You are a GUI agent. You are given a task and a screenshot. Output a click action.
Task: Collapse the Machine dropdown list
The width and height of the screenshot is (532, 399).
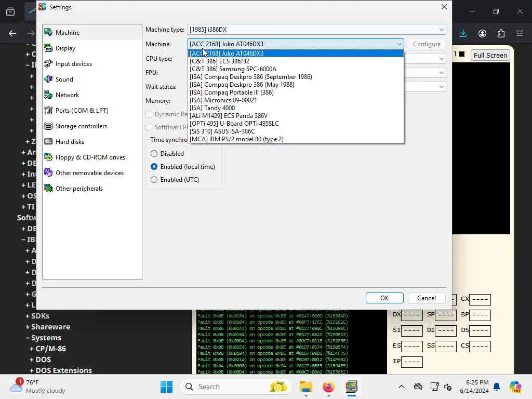(400, 44)
